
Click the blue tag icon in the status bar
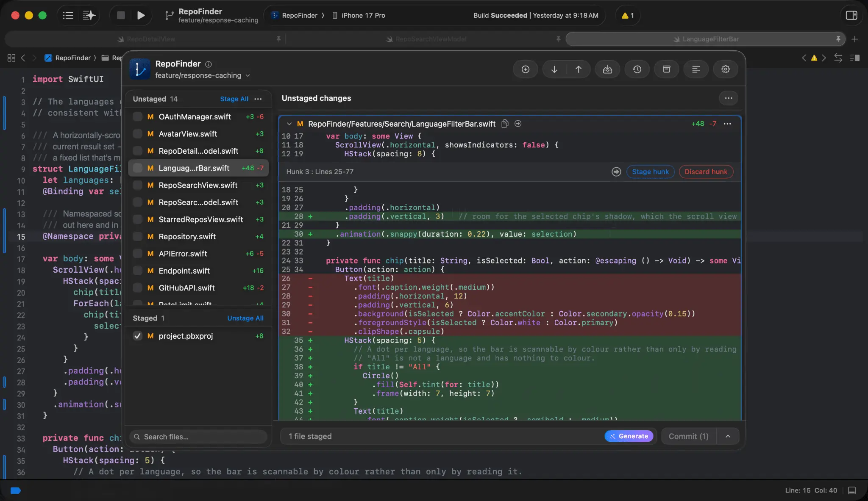tap(16, 490)
